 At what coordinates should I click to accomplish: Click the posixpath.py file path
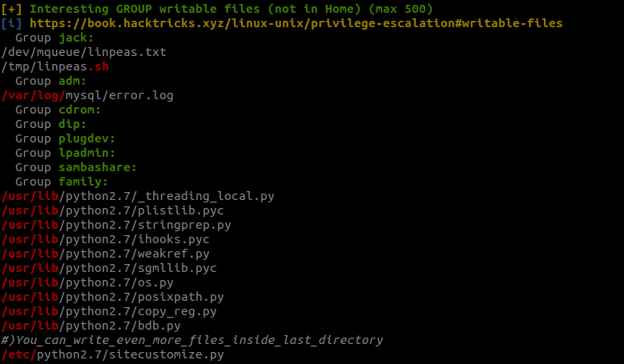click(x=113, y=297)
